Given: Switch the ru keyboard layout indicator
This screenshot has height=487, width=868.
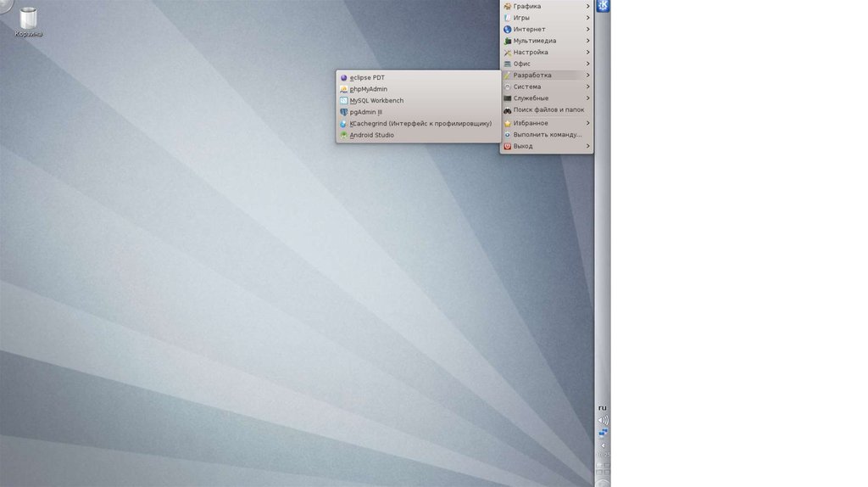Looking at the screenshot, I should (x=603, y=408).
